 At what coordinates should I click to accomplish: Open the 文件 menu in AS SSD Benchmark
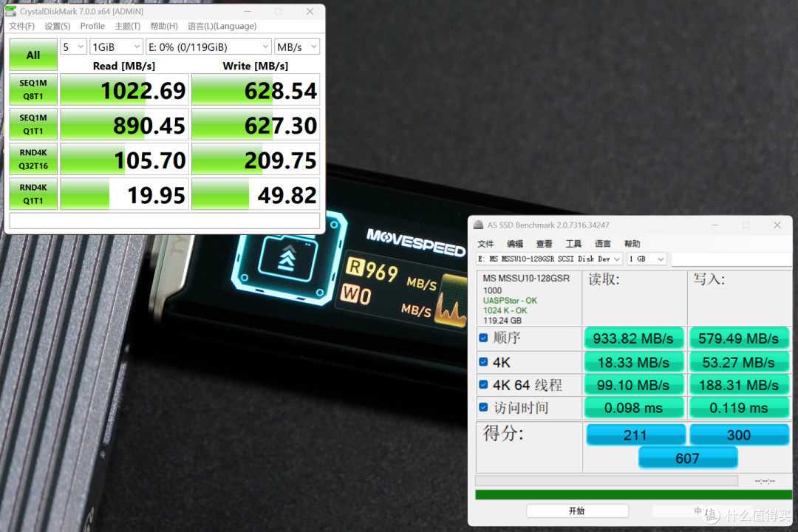tap(485, 244)
